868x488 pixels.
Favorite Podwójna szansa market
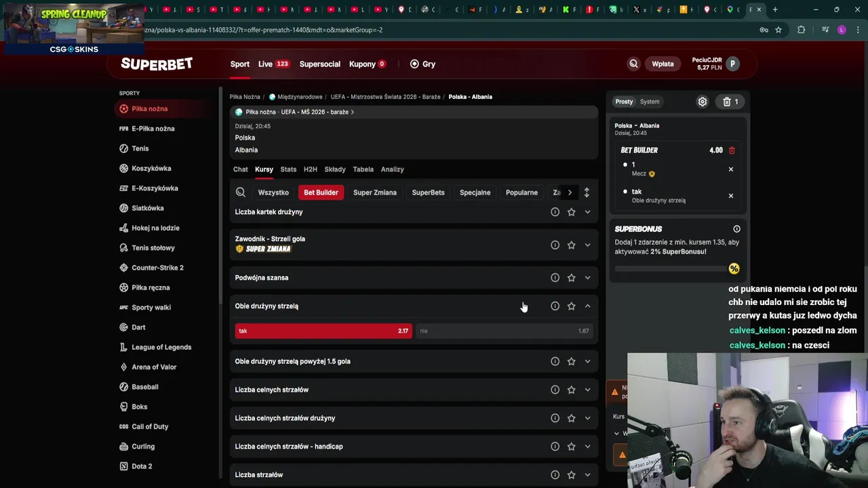tap(571, 278)
